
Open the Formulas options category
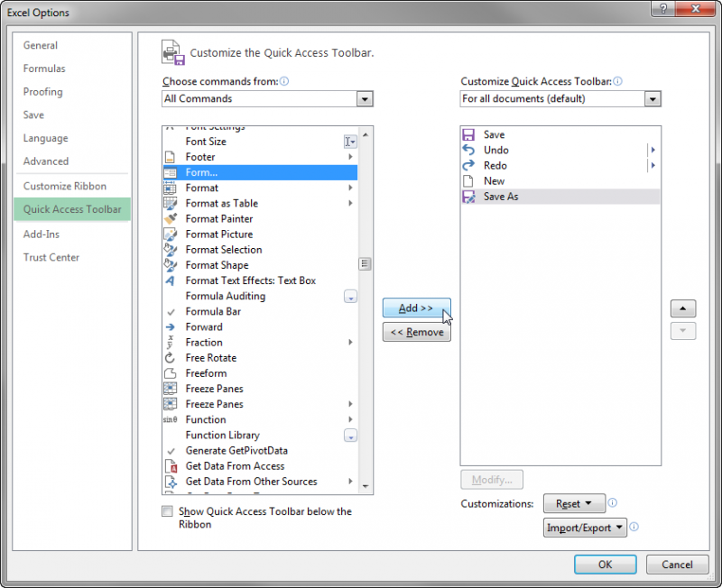coord(44,69)
